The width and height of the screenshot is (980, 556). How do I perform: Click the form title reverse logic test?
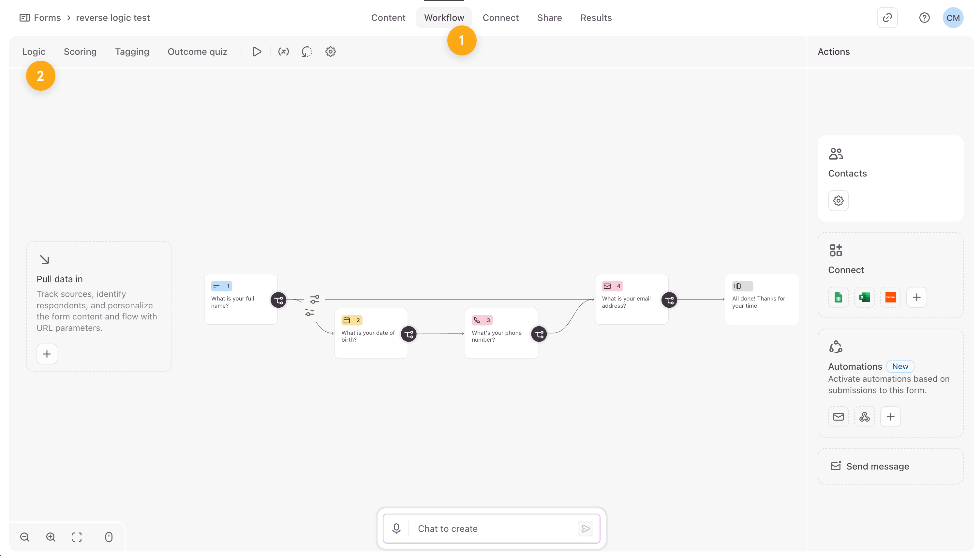(x=113, y=18)
